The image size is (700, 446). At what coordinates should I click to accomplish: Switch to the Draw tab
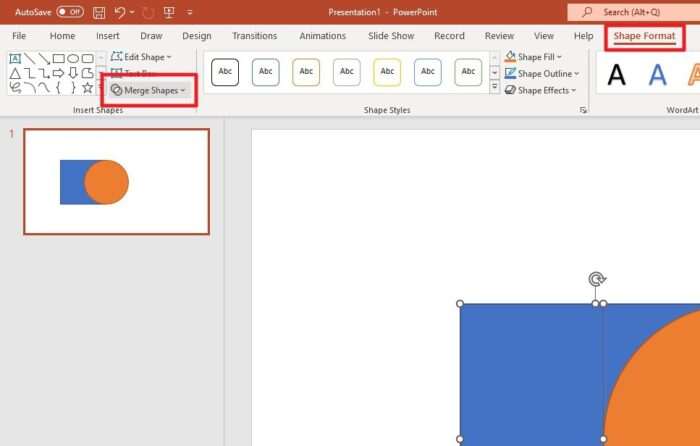pos(151,36)
